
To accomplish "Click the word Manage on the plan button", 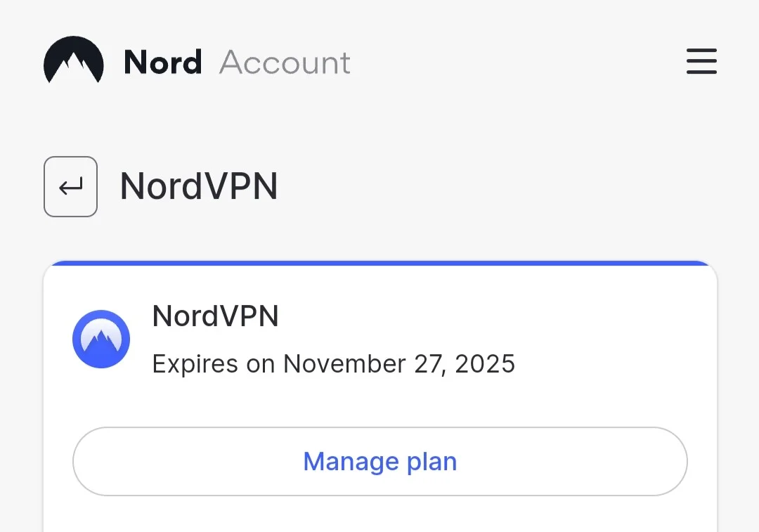I will [x=351, y=462].
